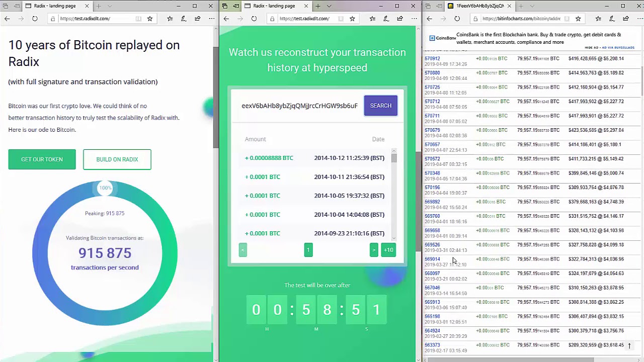Viewport: 644px width, 362px height.
Task: Open Favorites hub in bitinfocharts window
Action: [598, 19]
